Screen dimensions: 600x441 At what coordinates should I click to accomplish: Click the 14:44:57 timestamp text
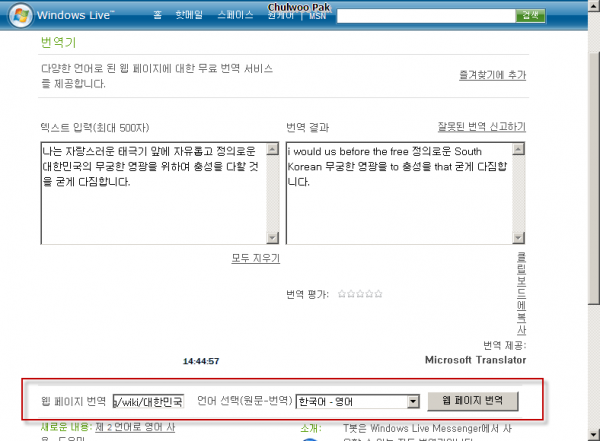pos(201,361)
